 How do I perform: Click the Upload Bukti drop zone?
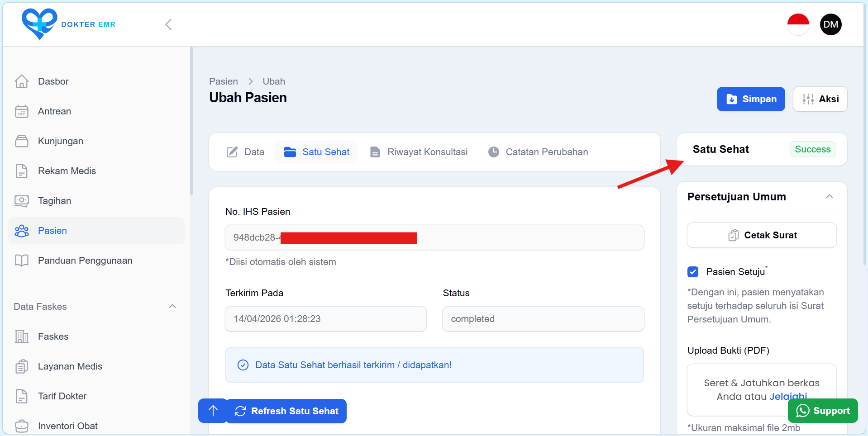[x=762, y=389]
